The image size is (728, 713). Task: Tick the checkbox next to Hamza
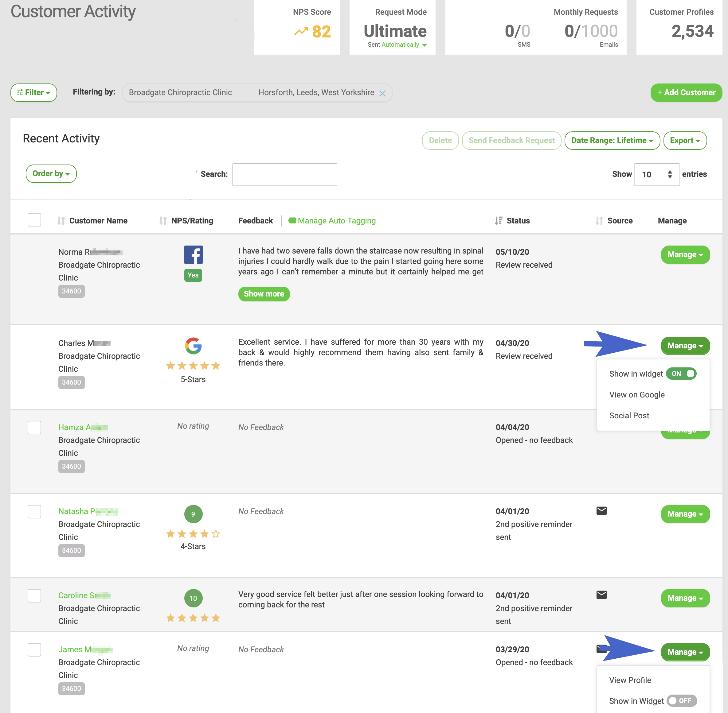point(34,427)
